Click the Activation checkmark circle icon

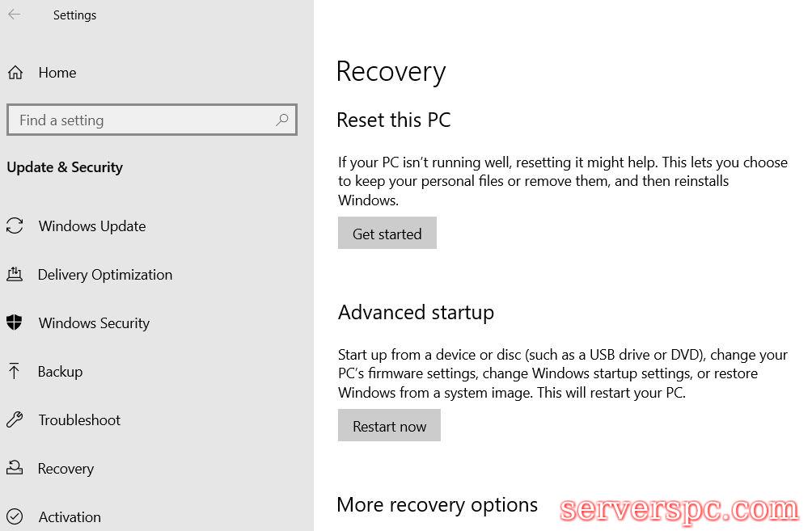pos(15,517)
